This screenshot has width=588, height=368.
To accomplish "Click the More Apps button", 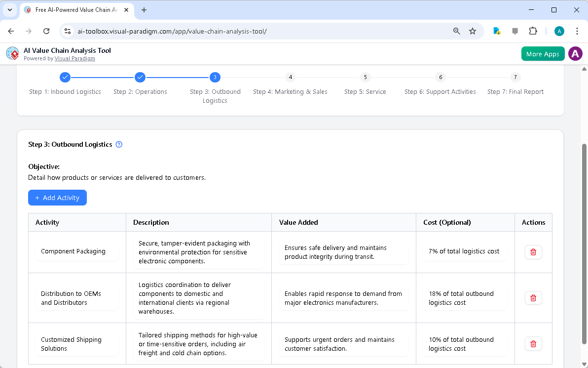I will coord(543,53).
